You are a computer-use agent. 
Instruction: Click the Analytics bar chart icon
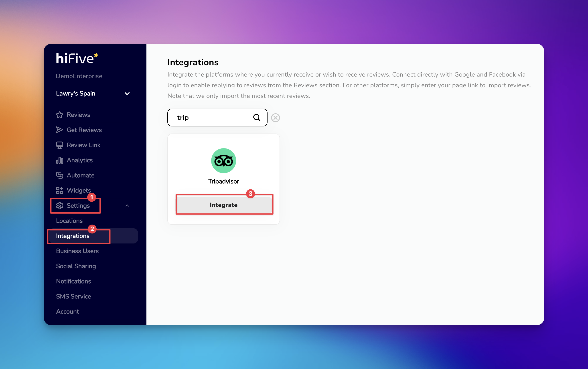coord(59,160)
